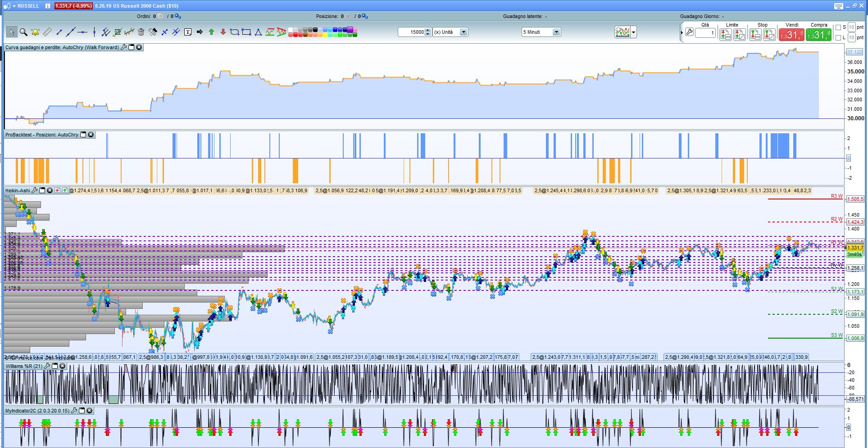Open the 5 Minuti timeframe dropdown
This screenshot has width=868, height=448.
click(556, 32)
